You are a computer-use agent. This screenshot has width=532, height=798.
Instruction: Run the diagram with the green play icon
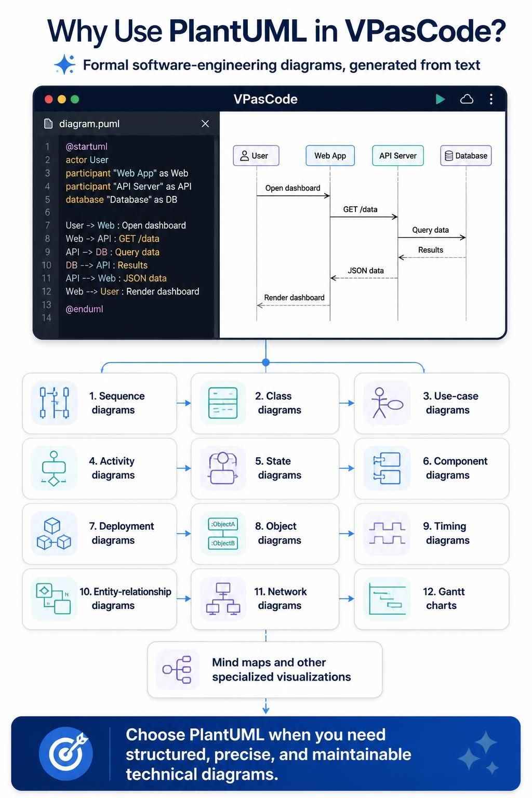[x=440, y=99]
